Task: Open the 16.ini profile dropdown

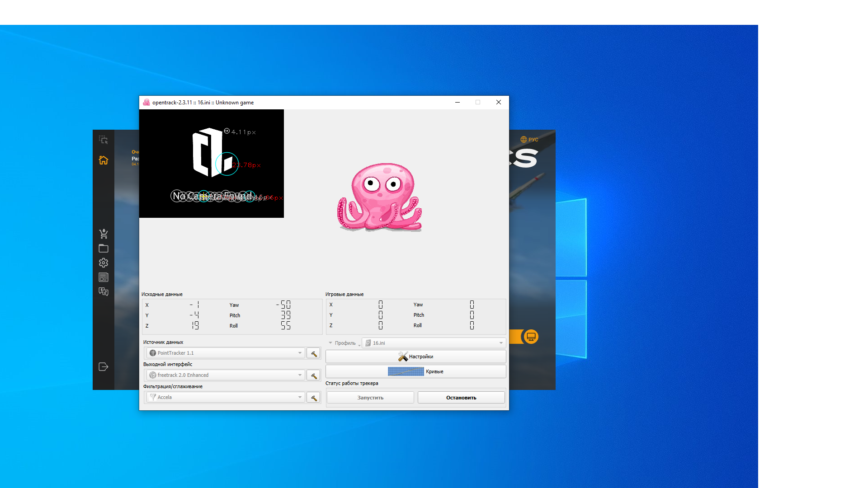Action: point(434,343)
